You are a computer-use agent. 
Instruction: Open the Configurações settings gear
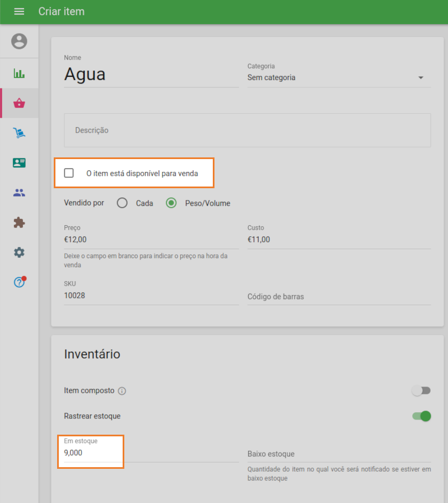[x=19, y=252]
